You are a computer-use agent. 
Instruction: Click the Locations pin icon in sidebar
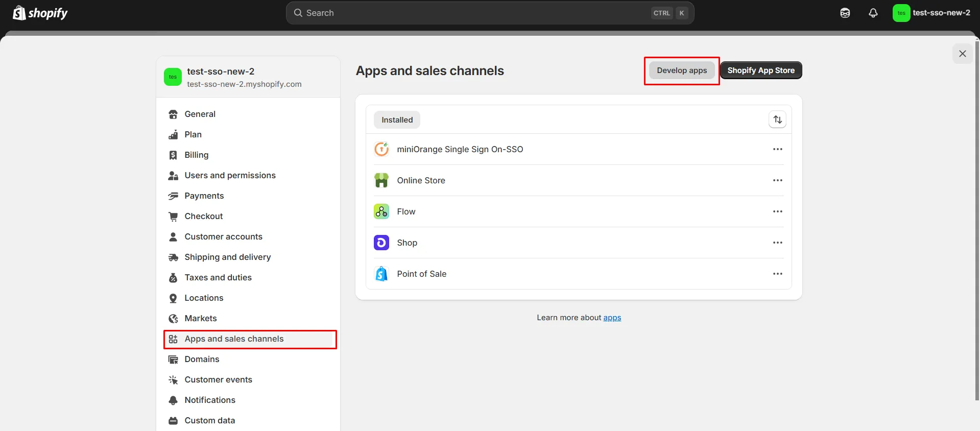(173, 298)
